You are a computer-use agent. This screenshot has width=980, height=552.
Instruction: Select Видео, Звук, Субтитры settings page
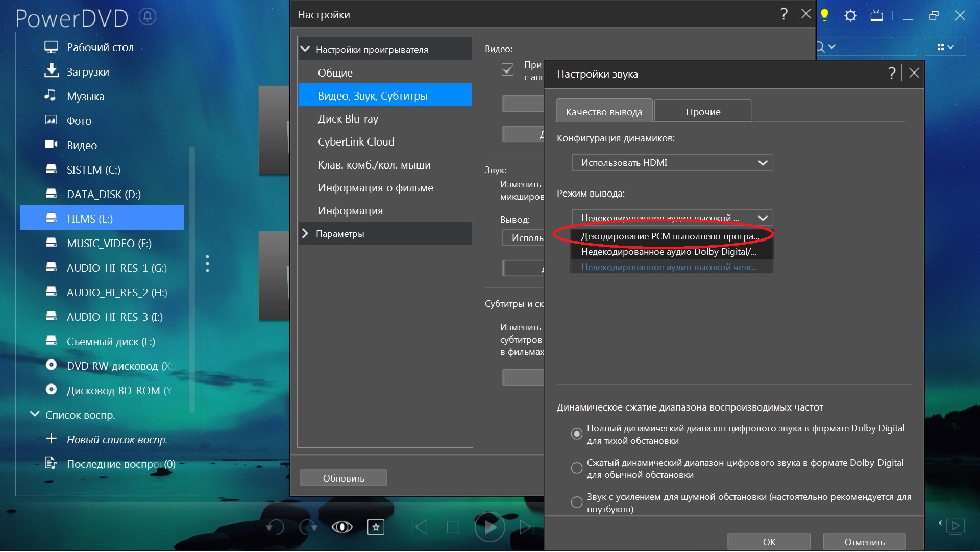(x=385, y=95)
